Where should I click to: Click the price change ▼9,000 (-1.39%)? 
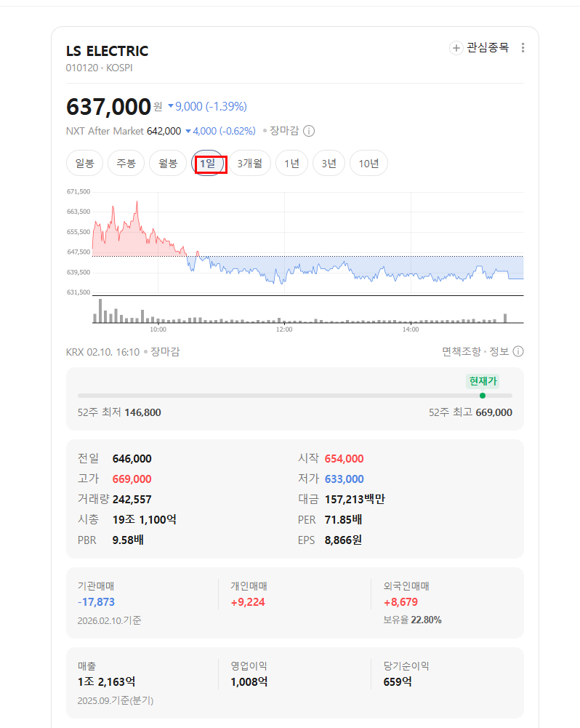[207, 107]
